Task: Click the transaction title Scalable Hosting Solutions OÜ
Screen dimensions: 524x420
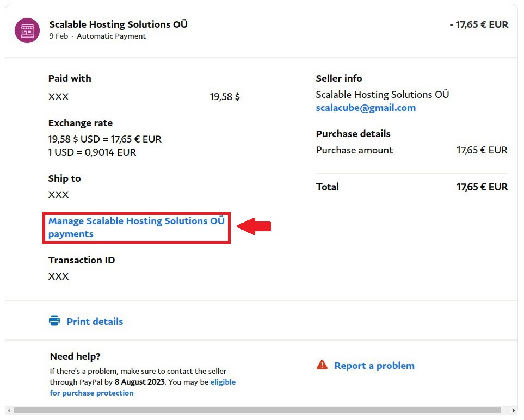Action: [118, 24]
